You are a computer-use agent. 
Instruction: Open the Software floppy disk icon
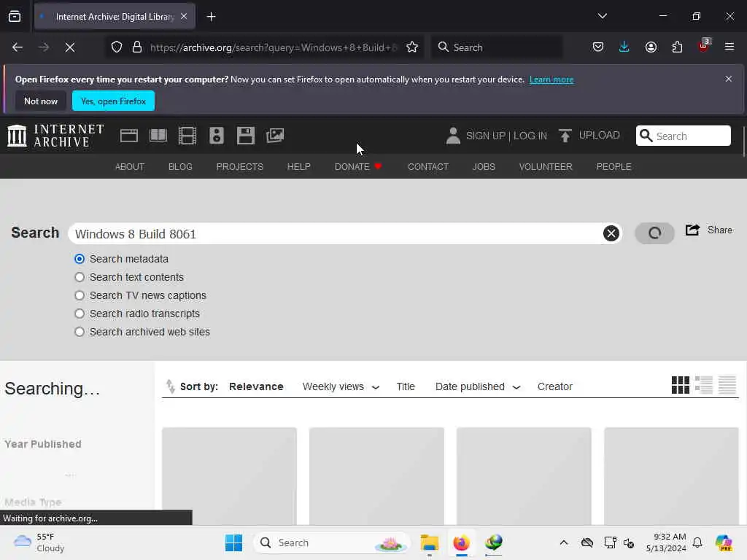click(x=246, y=136)
